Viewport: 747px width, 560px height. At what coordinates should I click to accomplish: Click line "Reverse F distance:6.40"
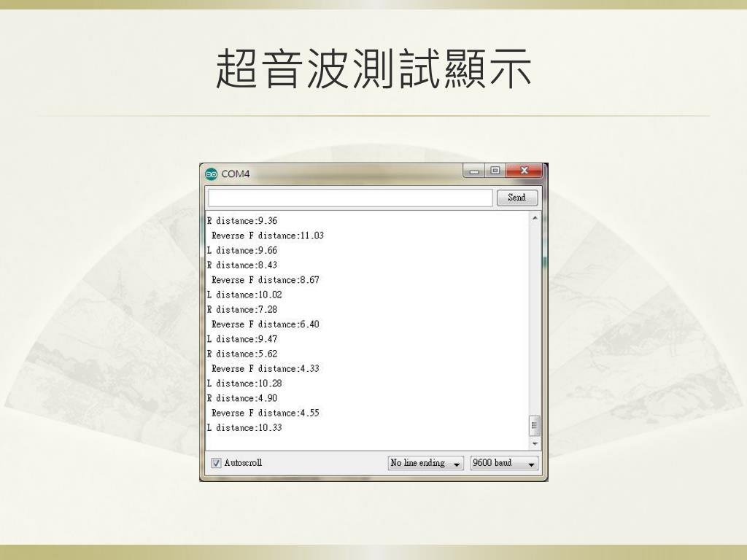coord(266,324)
